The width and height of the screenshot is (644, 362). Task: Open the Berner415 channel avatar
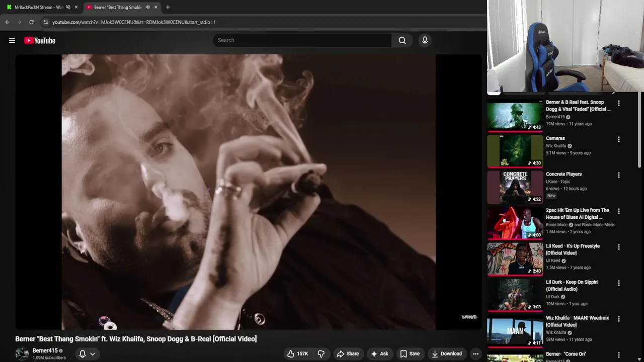[22, 354]
